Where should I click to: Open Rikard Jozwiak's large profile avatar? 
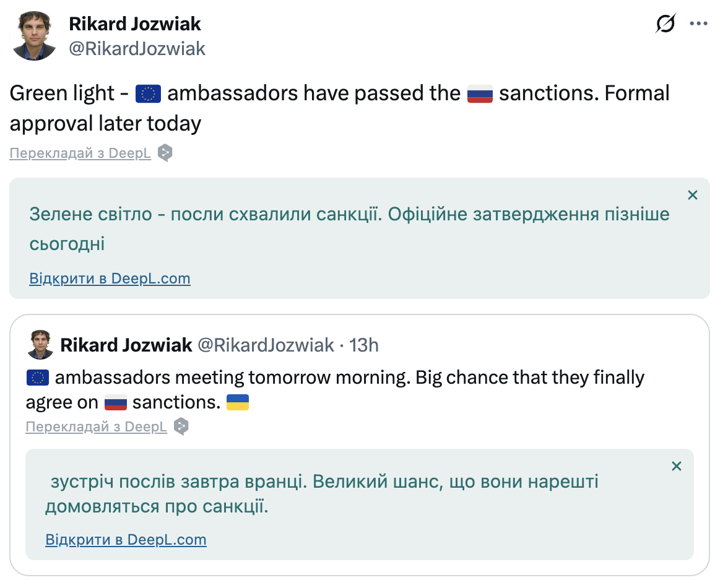[x=33, y=36]
